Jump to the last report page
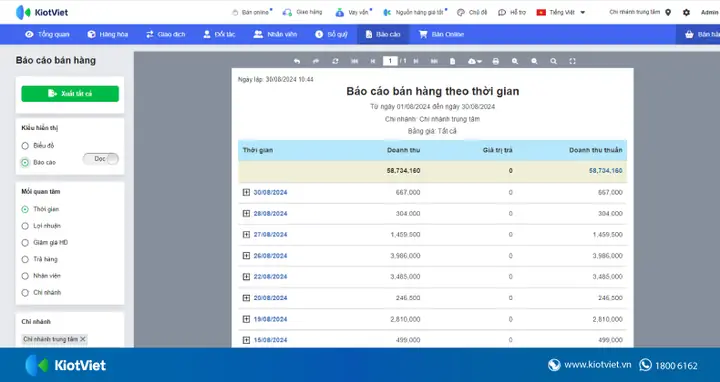Viewport: 720px width, 382px height. pyautogui.click(x=434, y=61)
